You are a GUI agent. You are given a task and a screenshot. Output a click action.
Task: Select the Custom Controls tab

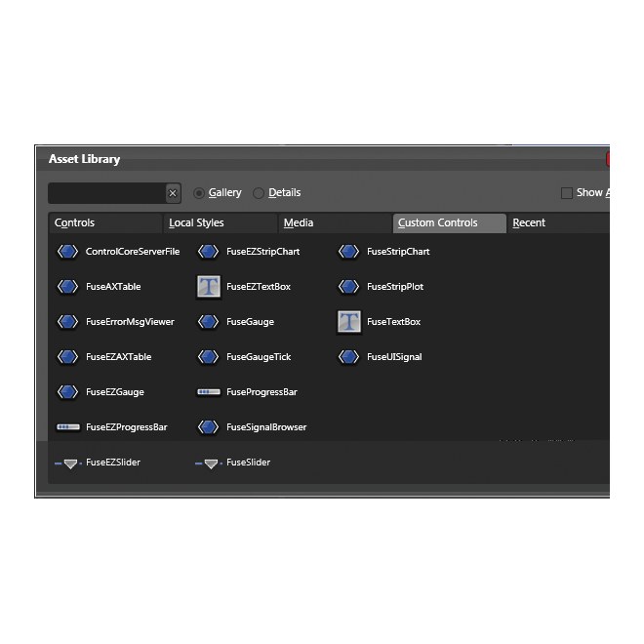[449, 223]
